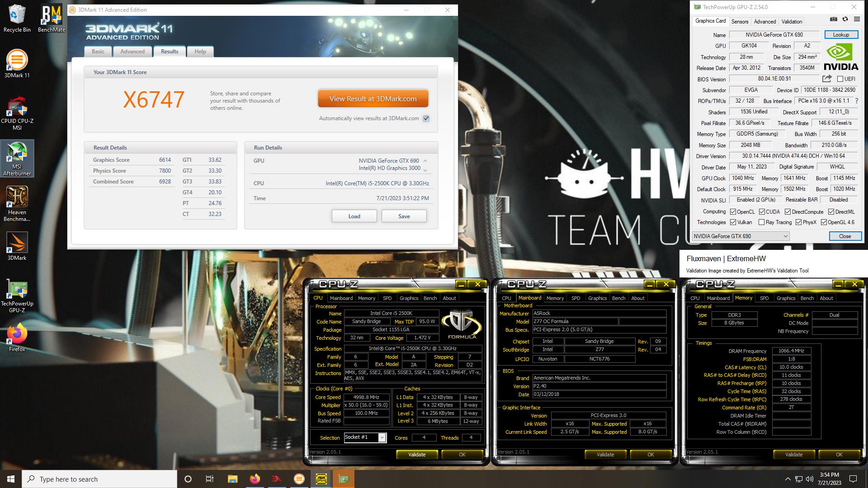868x488 pixels.
Task: Toggle the DirectCompute checkbox
Action: pos(788,211)
